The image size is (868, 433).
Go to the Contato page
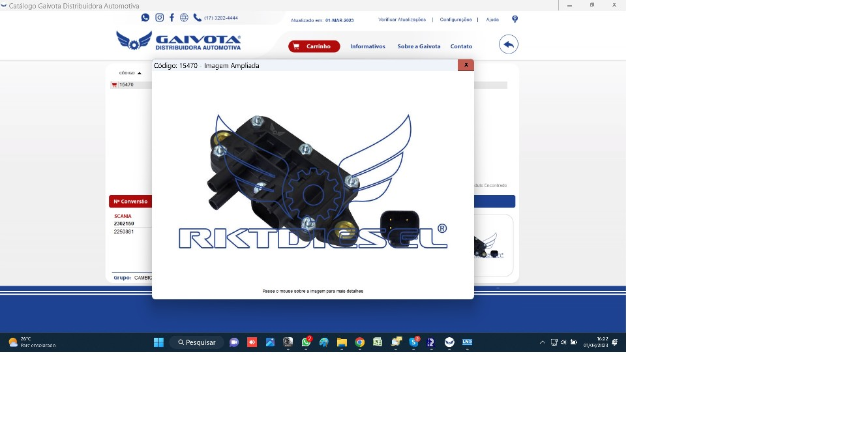tap(461, 46)
